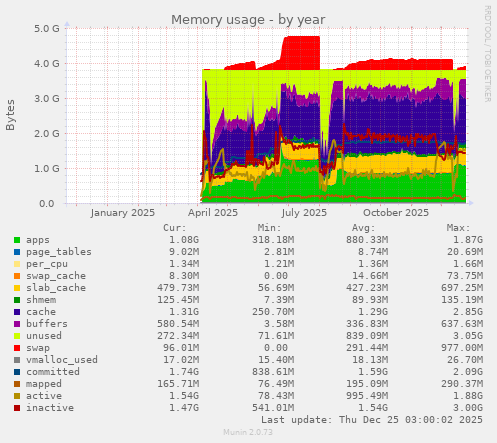Click buffers current value 580.54M
This screenshot has width=497, height=443.
point(178,324)
